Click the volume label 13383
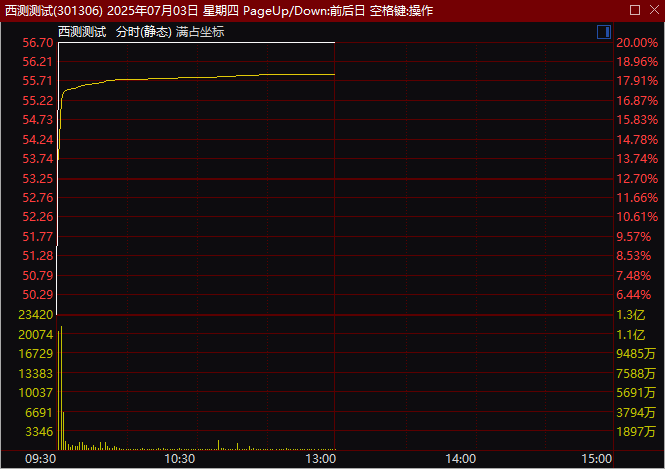Viewport: 665px width, 469px height. [36, 374]
